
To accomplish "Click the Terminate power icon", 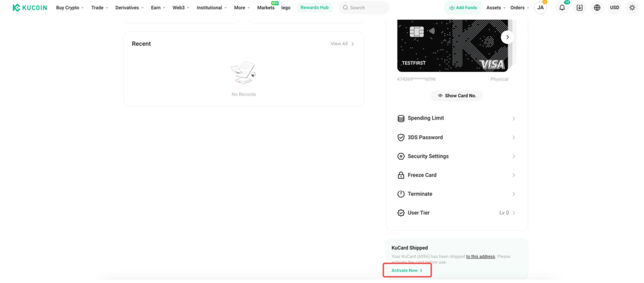I will [x=401, y=194].
